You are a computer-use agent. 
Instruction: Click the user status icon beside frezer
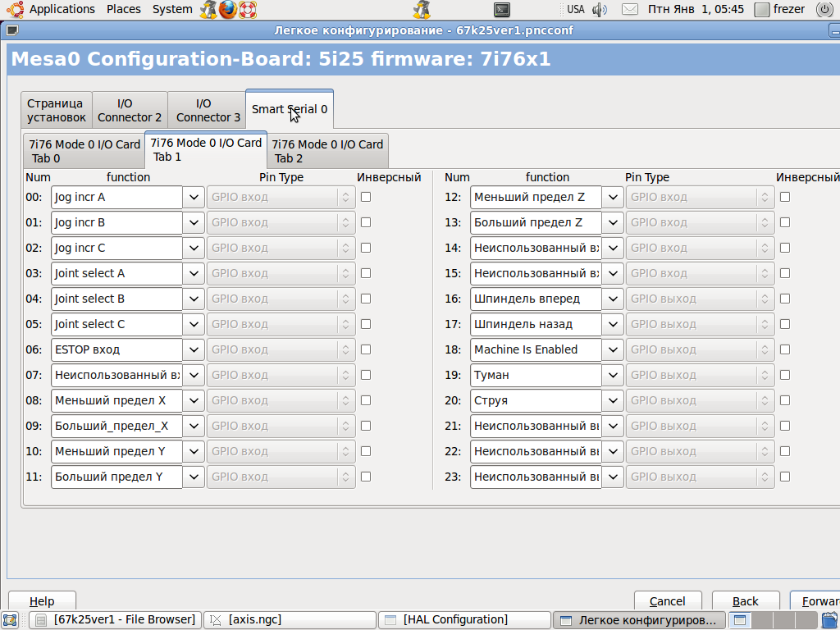point(761,9)
